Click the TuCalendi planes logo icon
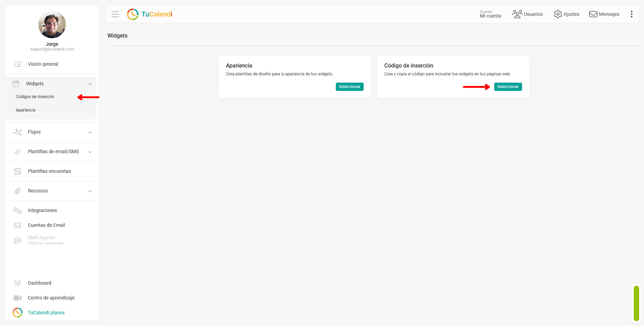644x326 pixels. pyautogui.click(x=18, y=313)
